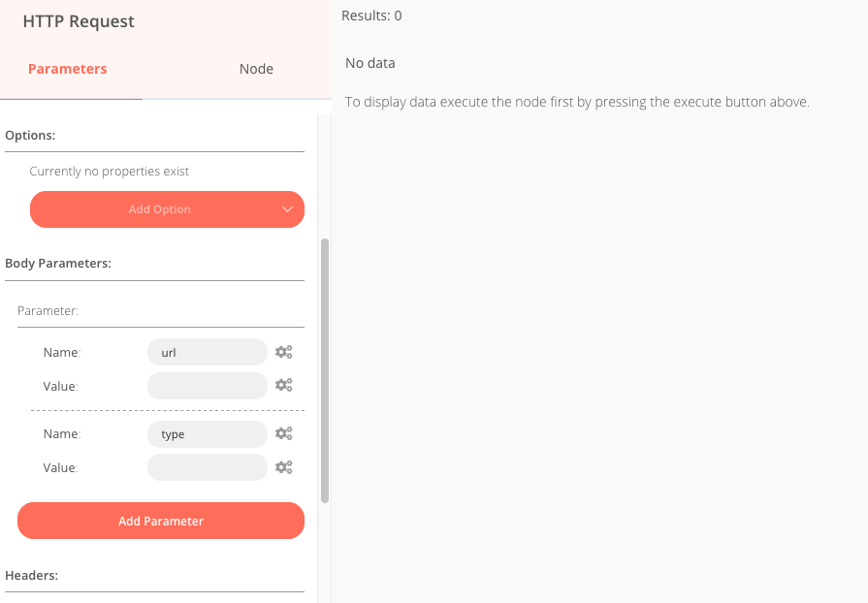The width and height of the screenshot is (868, 603).
Task: Switch to the Parameters tab
Action: click(x=68, y=69)
